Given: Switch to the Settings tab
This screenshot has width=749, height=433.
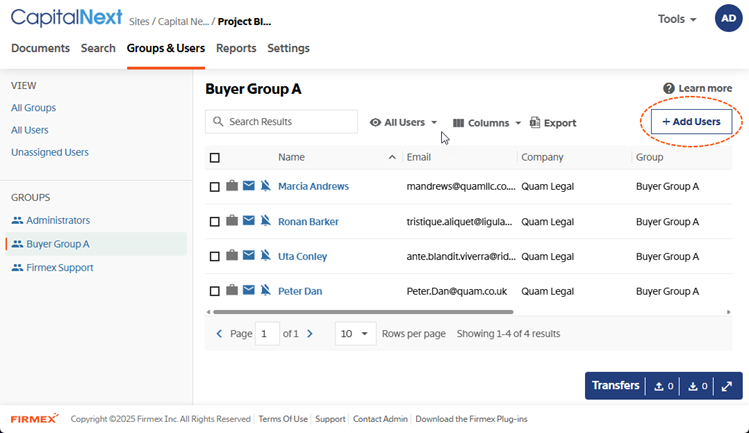Looking at the screenshot, I should click(x=289, y=48).
